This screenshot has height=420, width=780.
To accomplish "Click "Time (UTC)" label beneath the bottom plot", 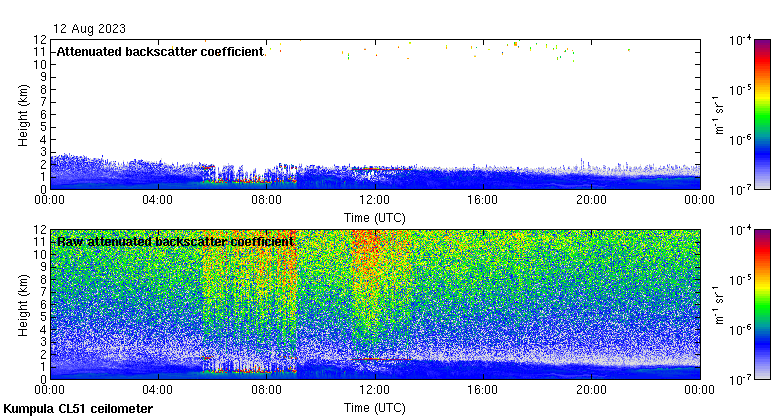I will (375, 408).
